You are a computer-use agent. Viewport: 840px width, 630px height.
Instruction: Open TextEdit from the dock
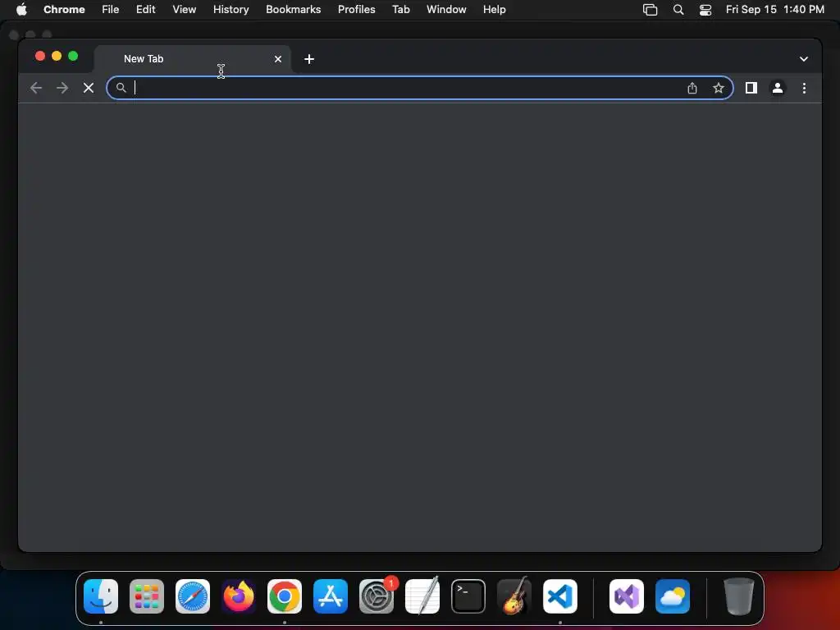click(422, 596)
